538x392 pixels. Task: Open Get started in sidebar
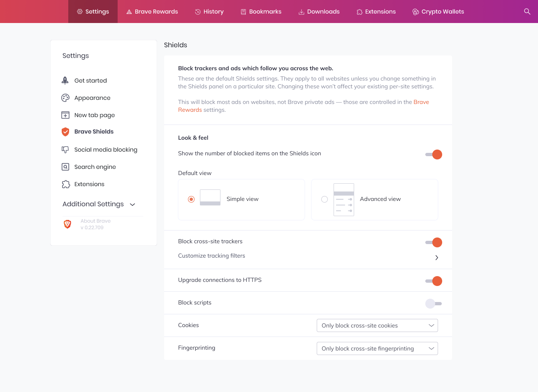[x=90, y=81]
